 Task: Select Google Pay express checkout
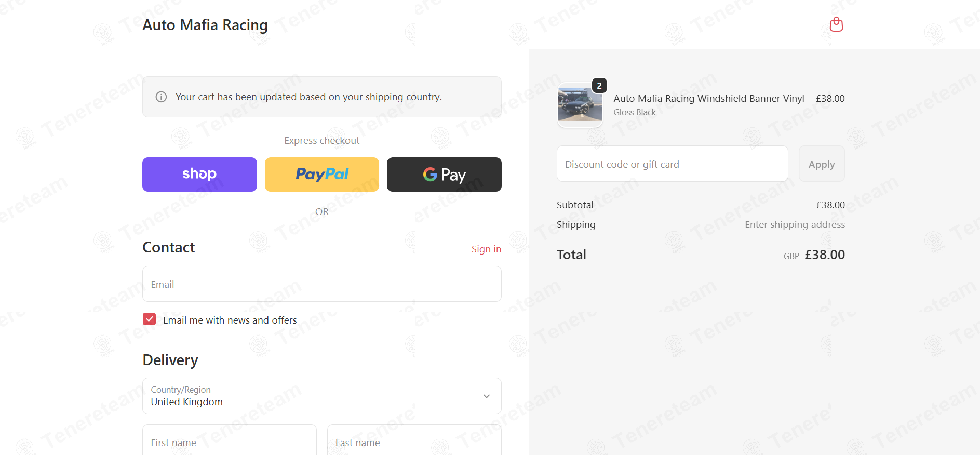(x=444, y=175)
